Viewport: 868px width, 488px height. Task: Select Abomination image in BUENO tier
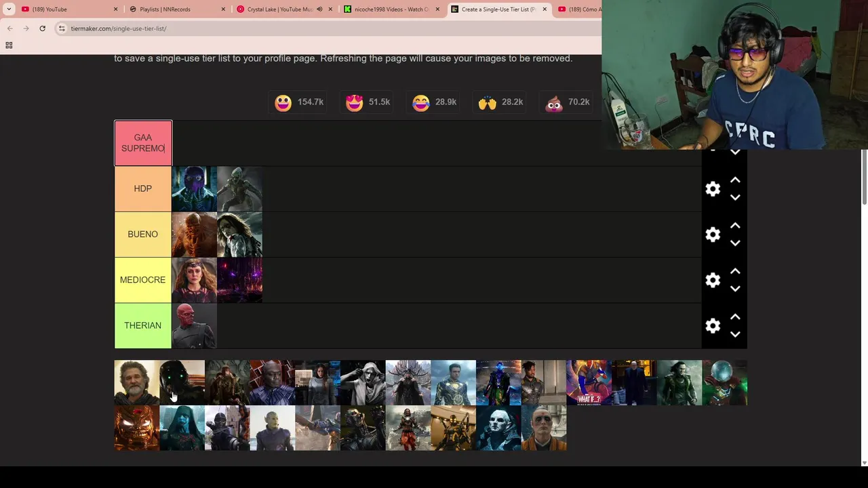point(194,235)
